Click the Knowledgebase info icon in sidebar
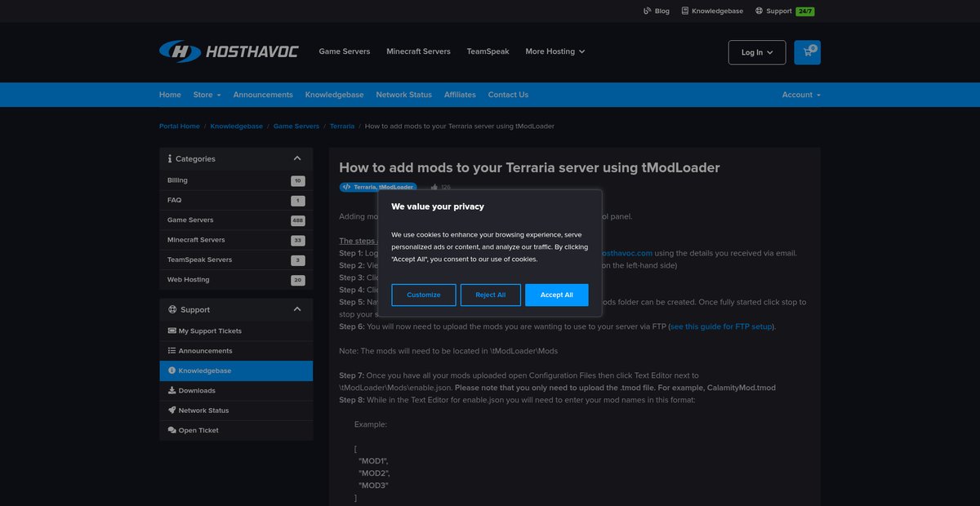The width and height of the screenshot is (980, 506). (x=171, y=371)
